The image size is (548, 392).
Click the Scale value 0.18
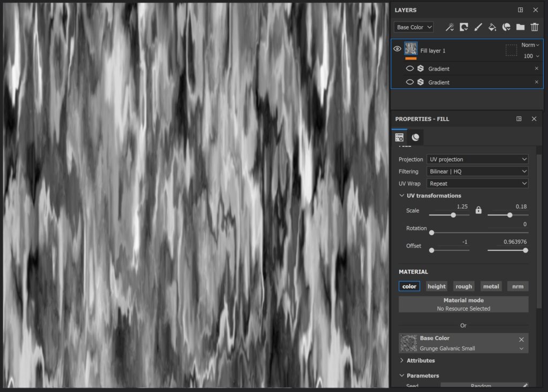(x=521, y=206)
